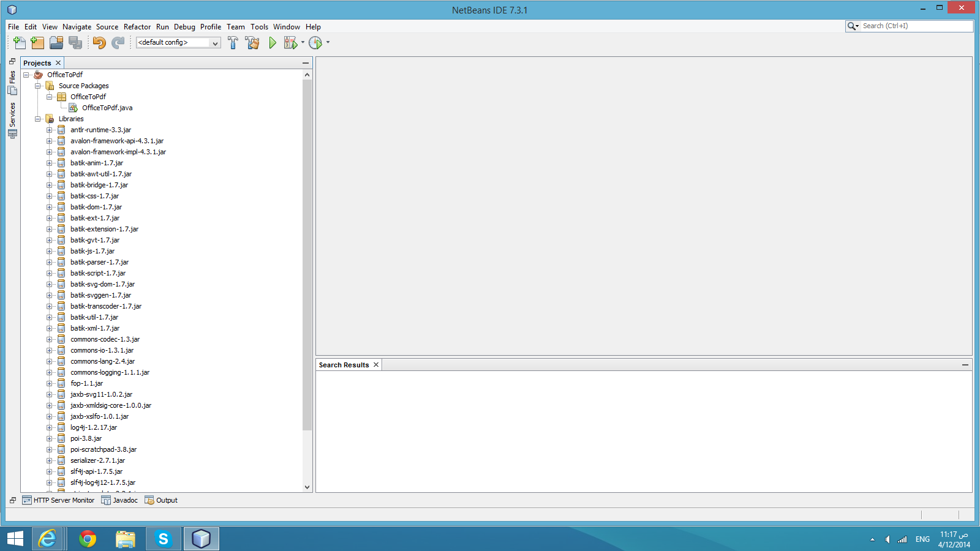Click the OfficeToPdf.java file icon
980x551 pixels.
point(73,108)
